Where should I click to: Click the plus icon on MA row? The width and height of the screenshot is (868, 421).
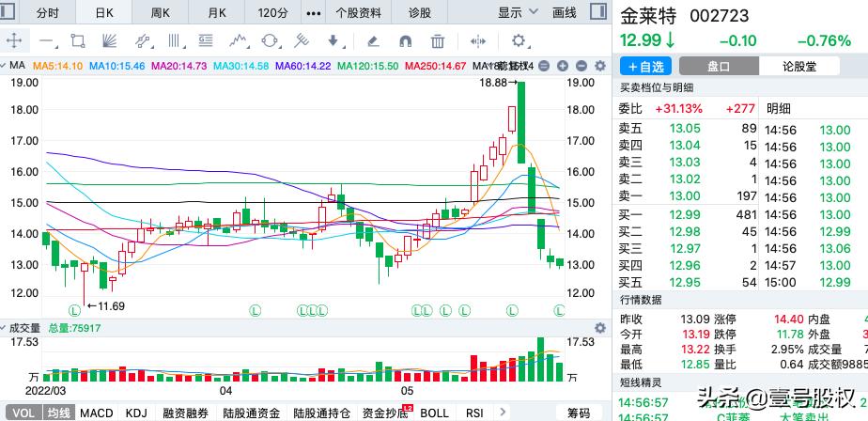(563, 66)
